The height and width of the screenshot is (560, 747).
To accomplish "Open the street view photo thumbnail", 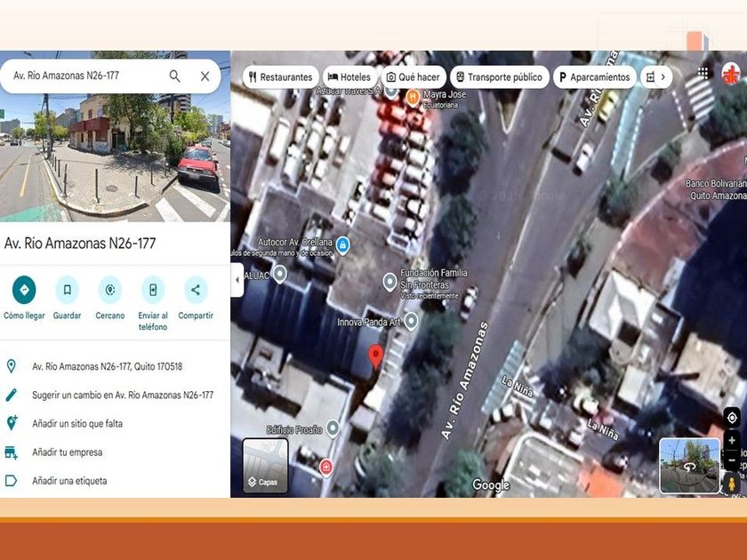I will pyautogui.click(x=115, y=157).
